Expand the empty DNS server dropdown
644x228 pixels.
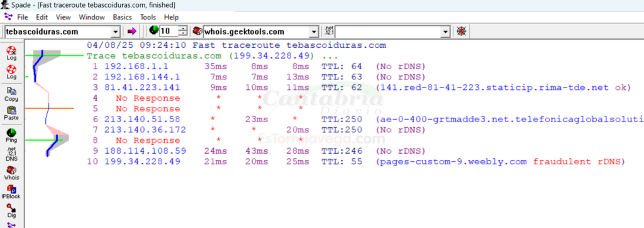click(446, 31)
